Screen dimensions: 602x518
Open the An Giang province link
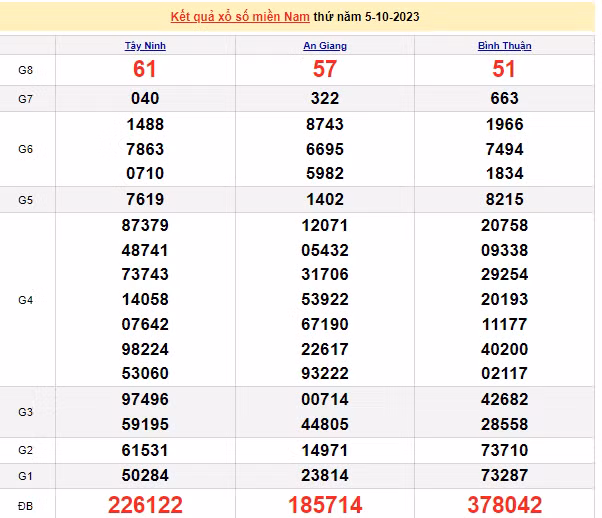point(325,46)
